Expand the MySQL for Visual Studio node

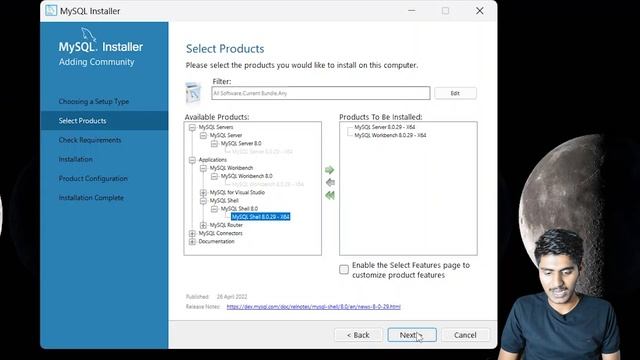(203, 193)
